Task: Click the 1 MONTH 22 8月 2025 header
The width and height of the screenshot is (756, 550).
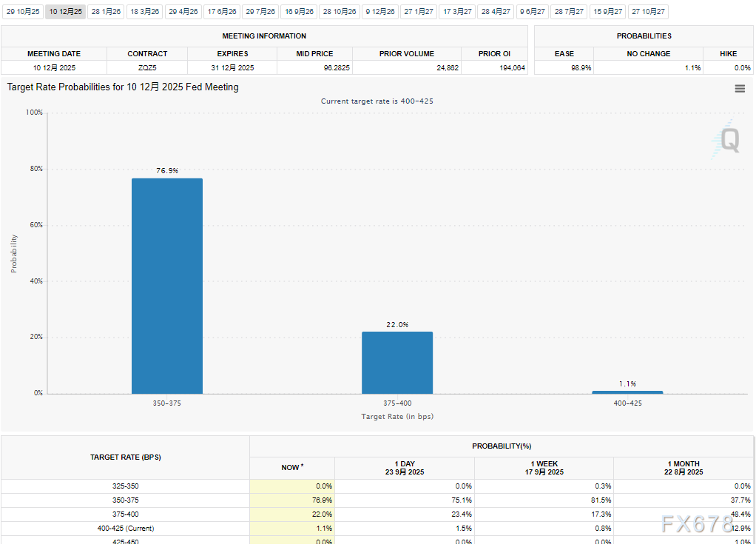Action: 684,468
